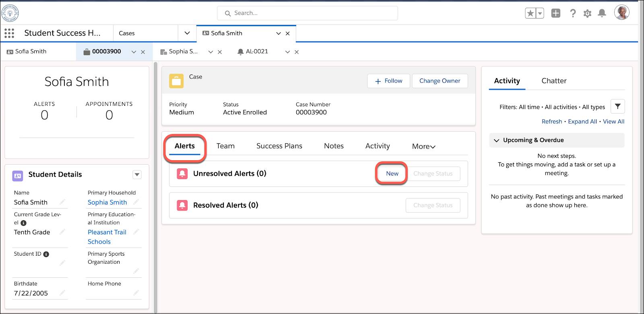Viewport: 644px width, 314px height.
Task: Open the activity filter funnel icon
Action: click(617, 106)
